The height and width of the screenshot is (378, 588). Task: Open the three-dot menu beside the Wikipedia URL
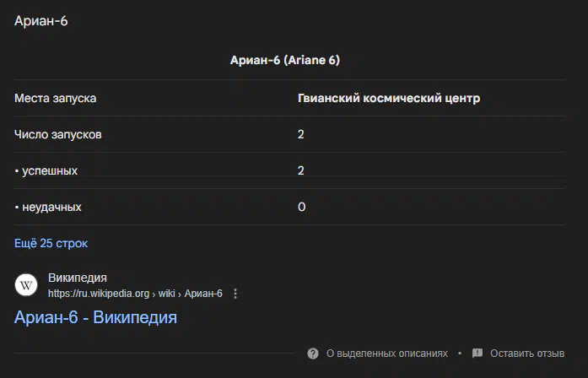(235, 294)
